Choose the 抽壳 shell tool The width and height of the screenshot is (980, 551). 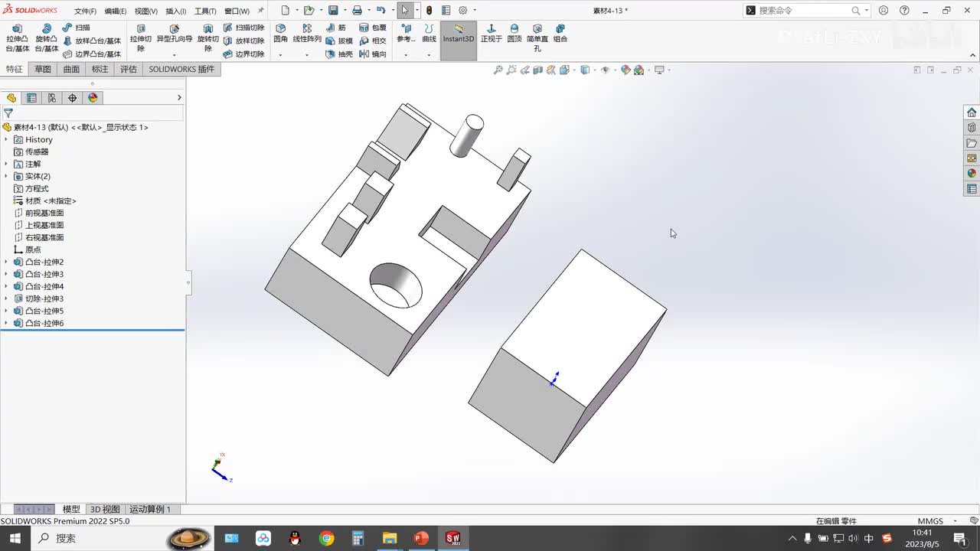(x=339, y=54)
